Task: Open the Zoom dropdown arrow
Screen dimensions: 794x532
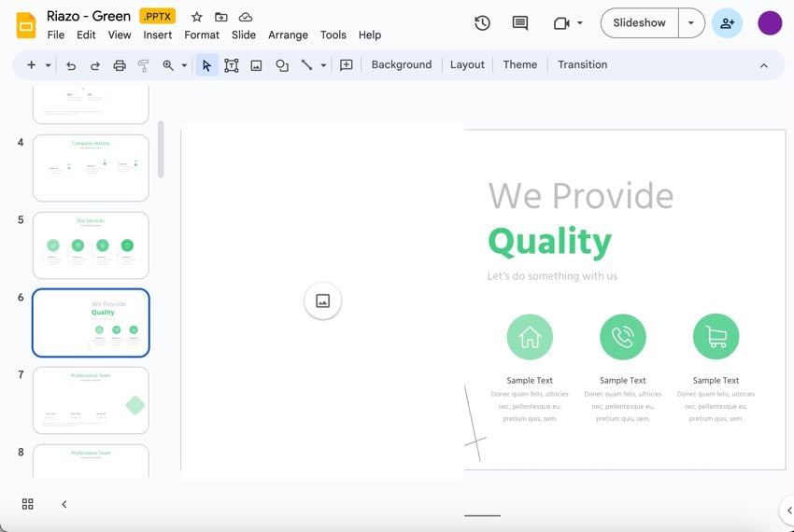Action: tap(184, 65)
